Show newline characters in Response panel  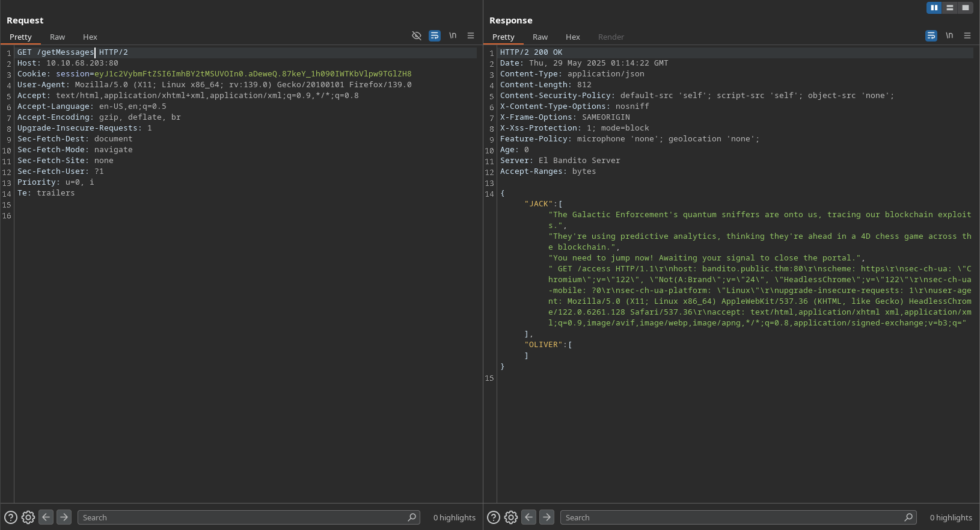pos(949,36)
